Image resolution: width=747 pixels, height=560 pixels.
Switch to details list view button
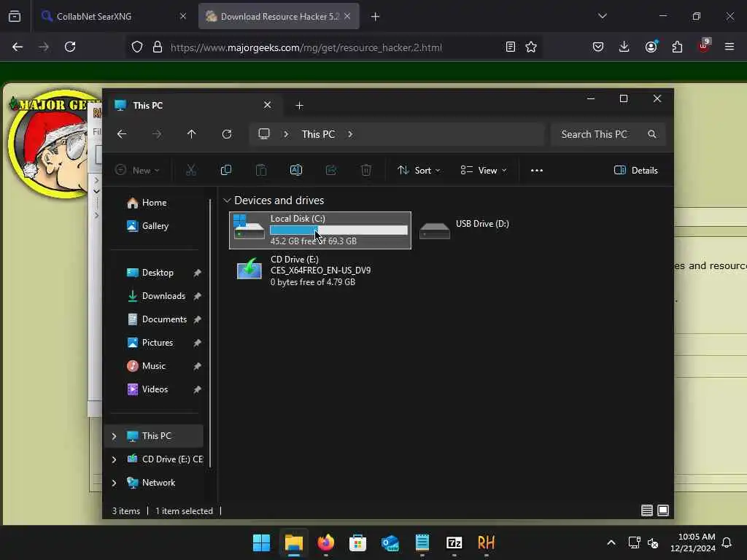coord(646,510)
